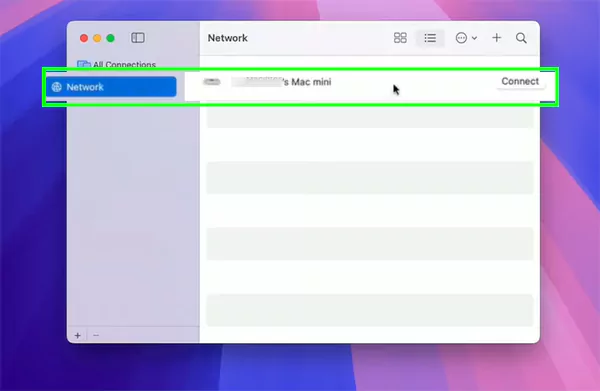
Task: Zoom the window with green button
Action: pos(111,38)
